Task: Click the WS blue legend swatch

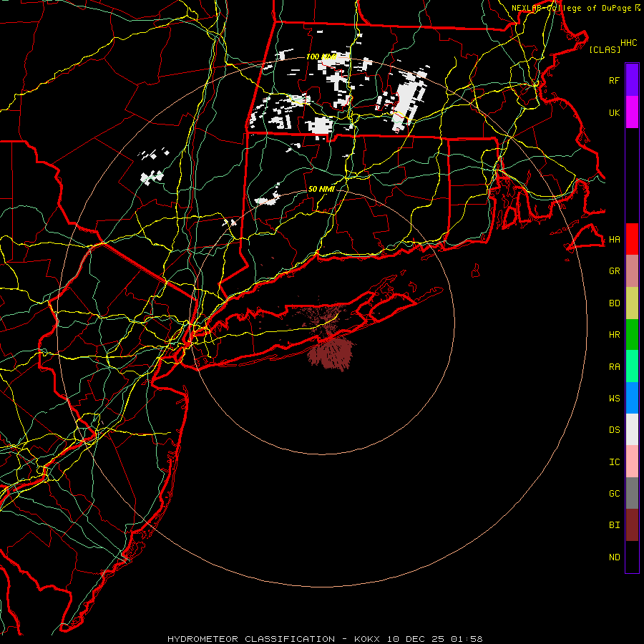Action: tap(632, 398)
